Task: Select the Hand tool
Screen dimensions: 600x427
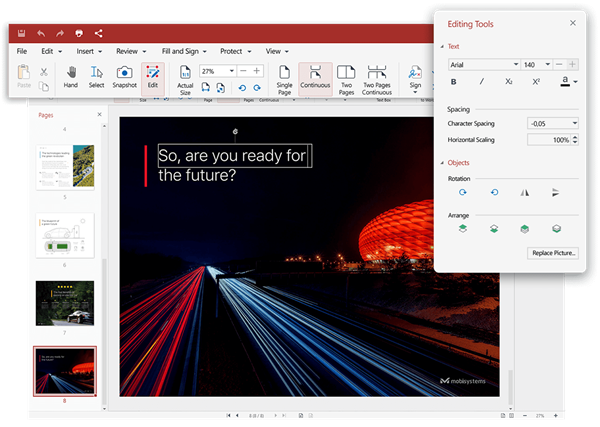Action: pyautogui.click(x=71, y=77)
